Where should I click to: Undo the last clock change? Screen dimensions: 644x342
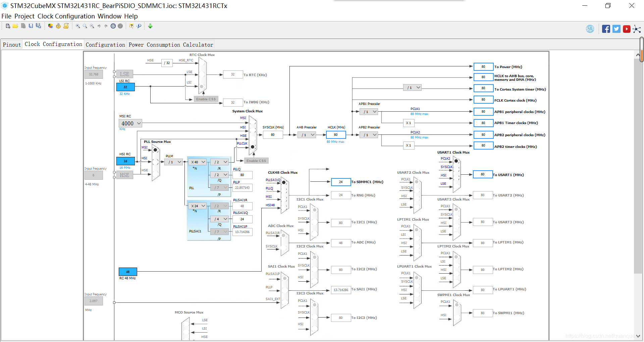click(99, 26)
